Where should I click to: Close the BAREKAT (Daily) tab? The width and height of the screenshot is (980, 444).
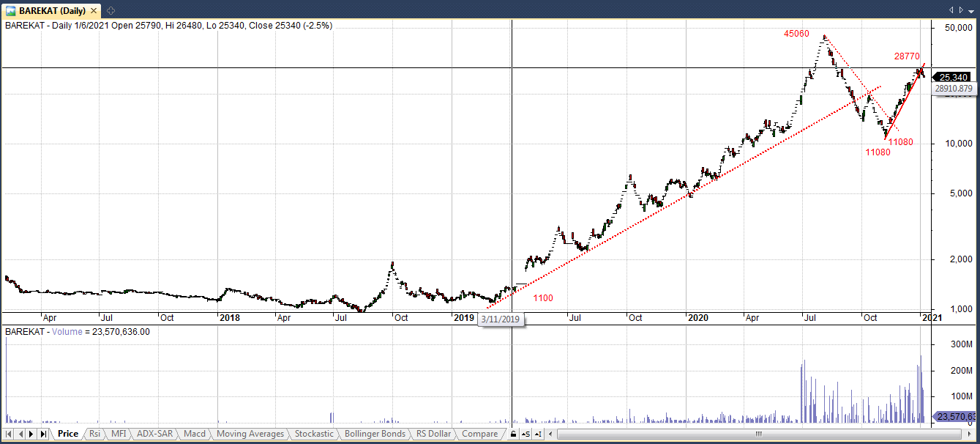pyautogui.click(x=971, y=10)
